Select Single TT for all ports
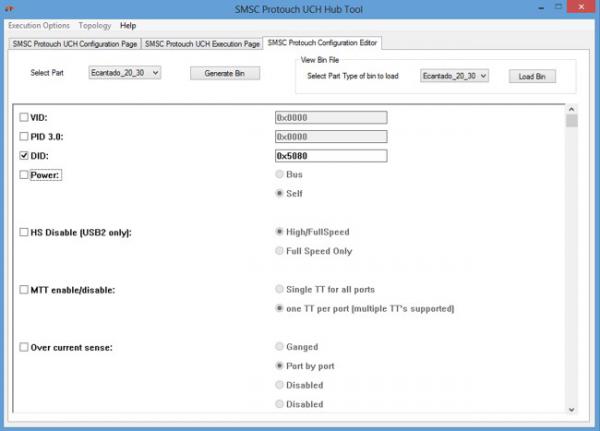Viewport: 600px width, 431px height. (279, 289)
